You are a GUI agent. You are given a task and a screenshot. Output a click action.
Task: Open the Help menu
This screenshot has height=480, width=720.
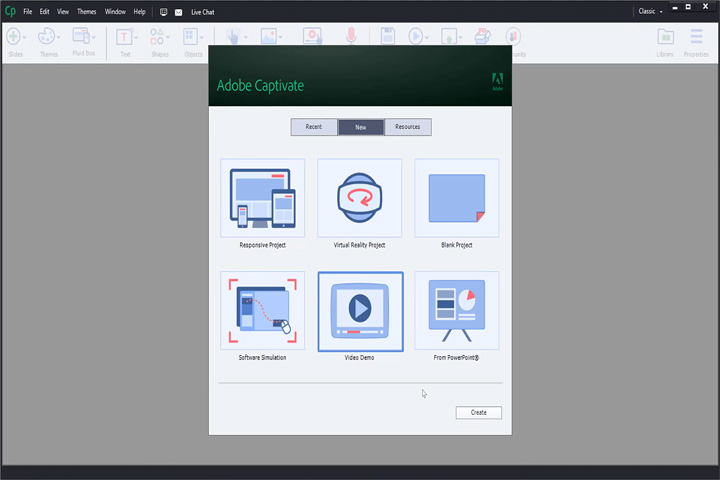point(139,11)
